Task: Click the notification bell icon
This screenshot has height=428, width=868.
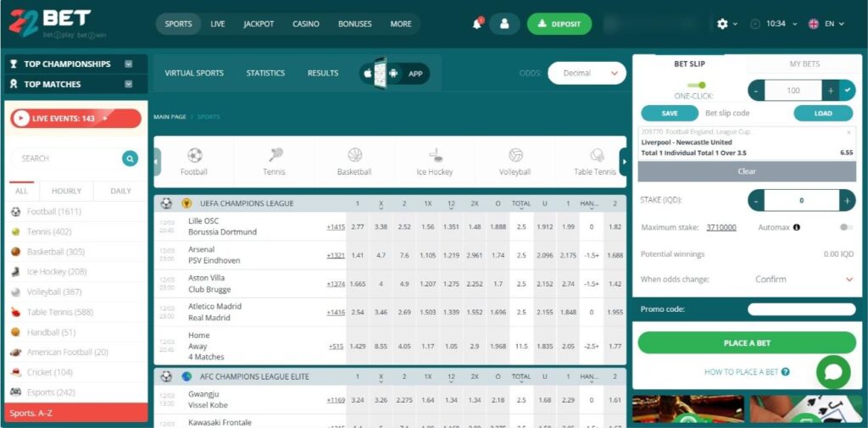Action: click(x=477, y=24)
